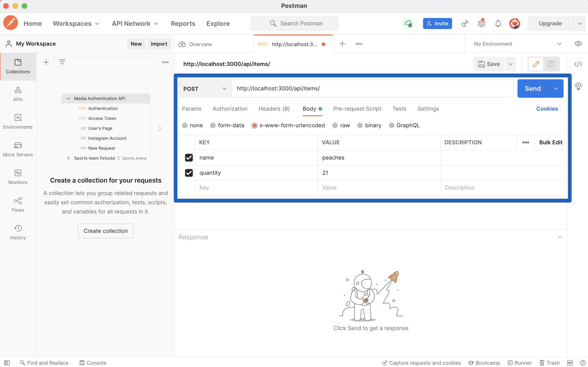Select the APIs sidebar icon
This screenshot has width=588, height=367.
(x=18, y=93)
